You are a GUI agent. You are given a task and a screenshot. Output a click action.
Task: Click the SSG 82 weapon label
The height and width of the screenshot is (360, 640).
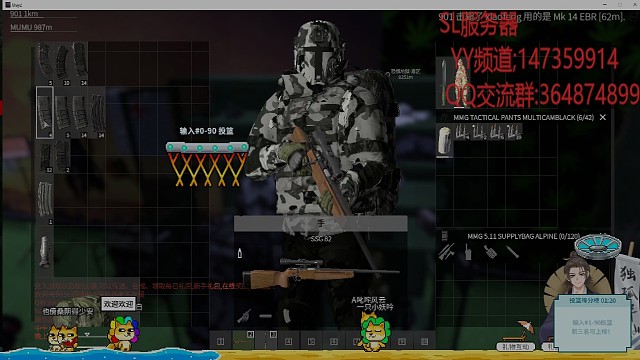click(x=321, y=239)
